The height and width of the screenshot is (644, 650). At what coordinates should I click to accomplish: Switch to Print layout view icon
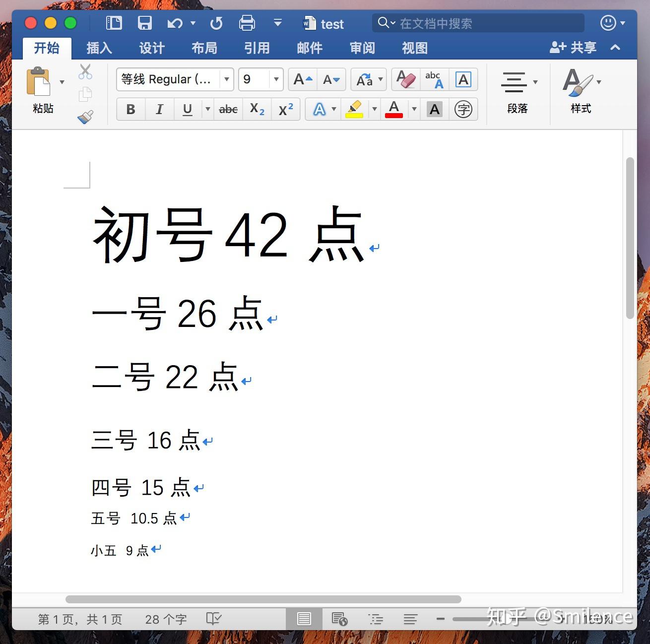(x=304, y=619)
